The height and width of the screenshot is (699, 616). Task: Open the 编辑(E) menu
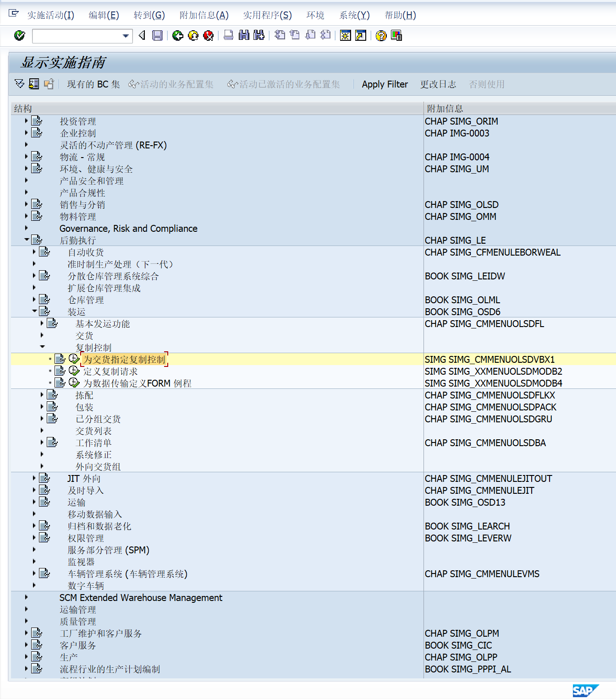tap(104, 15)
